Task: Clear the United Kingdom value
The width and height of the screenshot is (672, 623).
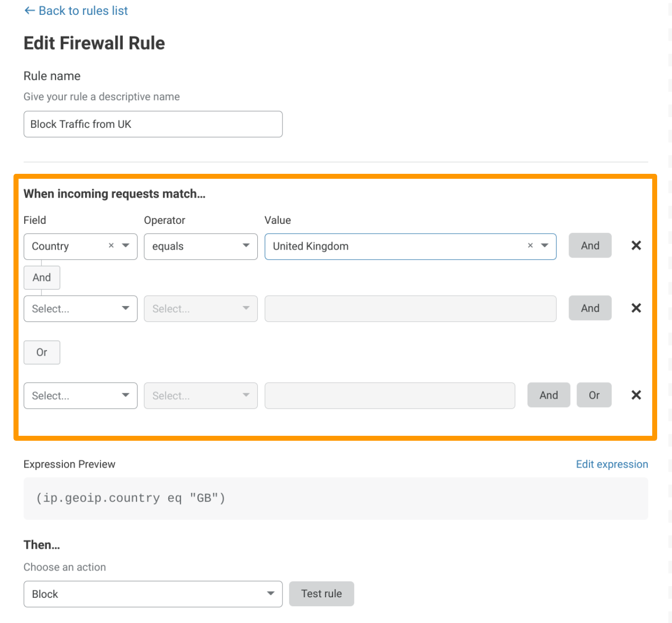Action: click(530, 246)
